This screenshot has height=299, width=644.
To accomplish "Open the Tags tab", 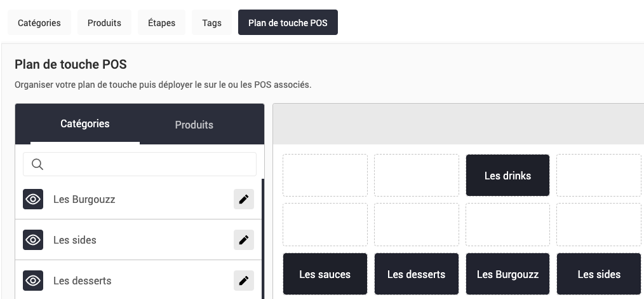I will [x=211, y=23].
